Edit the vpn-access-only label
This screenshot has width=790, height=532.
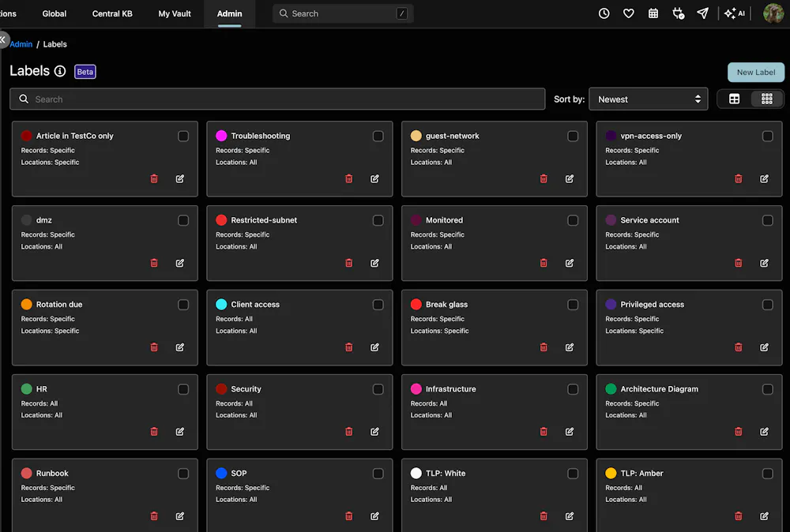[x=764, y=178]
